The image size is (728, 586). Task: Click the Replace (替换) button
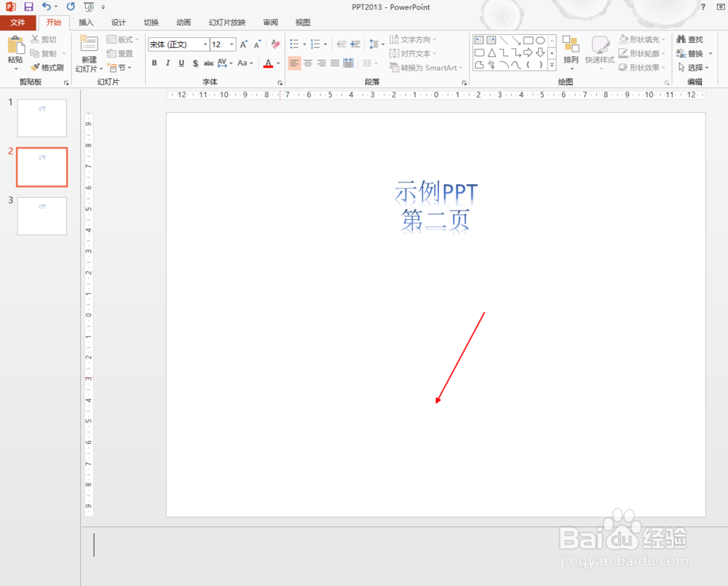pos(690,53)
